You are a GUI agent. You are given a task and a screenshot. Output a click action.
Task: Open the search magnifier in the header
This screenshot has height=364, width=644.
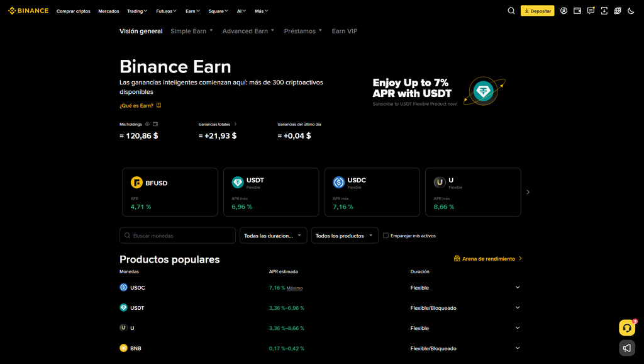point(511,11)
